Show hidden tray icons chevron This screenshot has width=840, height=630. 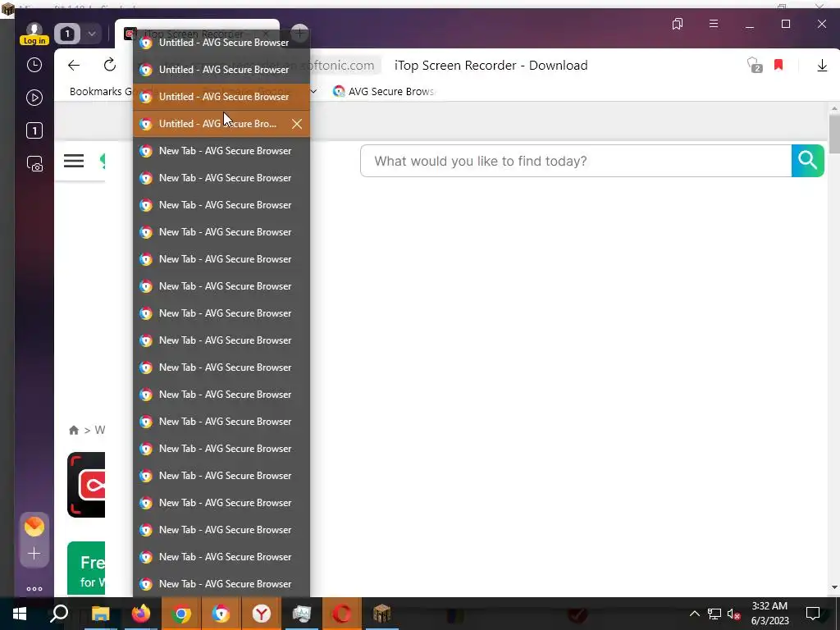click(694, 614)
